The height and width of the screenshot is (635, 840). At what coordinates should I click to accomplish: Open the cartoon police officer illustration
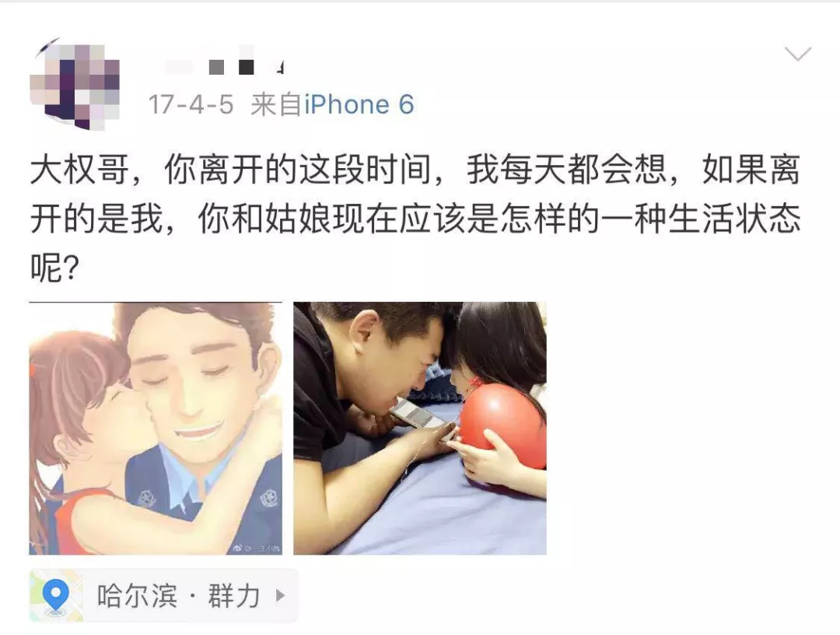(x=156, y=428)
